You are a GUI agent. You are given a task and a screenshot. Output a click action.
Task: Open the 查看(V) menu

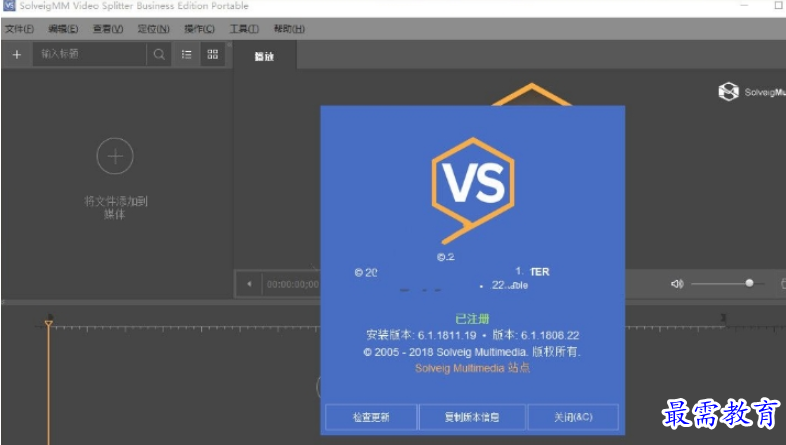[108, 29]
